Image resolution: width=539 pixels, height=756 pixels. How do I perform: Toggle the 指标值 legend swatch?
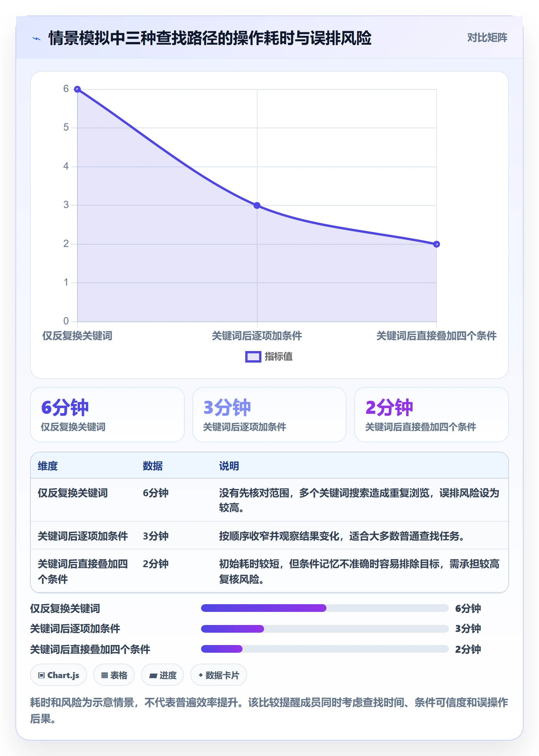pyautogui.click(x=253, y=357)
